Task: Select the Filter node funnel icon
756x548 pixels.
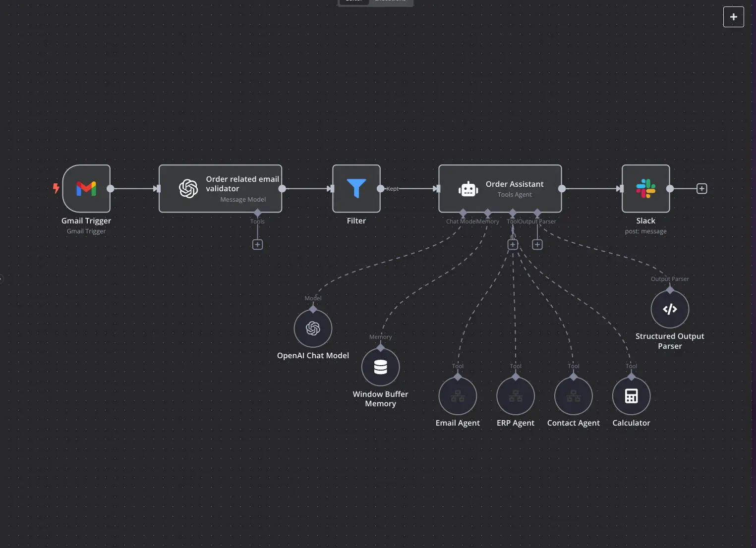Action: (356, 189)
